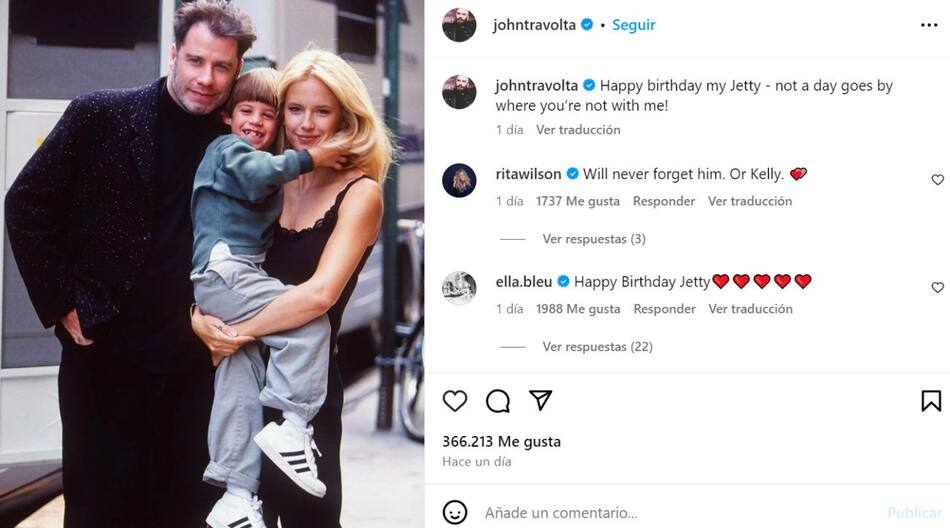The image size is (950, 528).
Task: Expand the 22 replies under ella.bleu
Action: (597, 347)
